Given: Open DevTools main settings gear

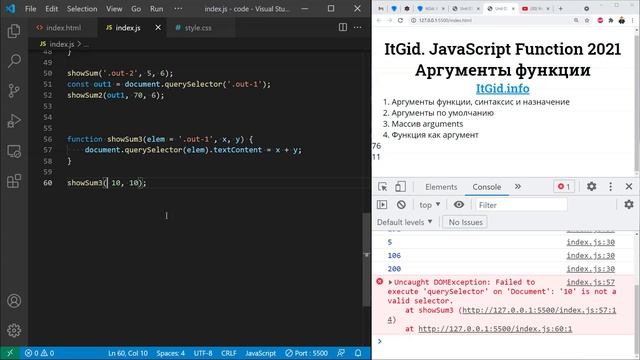Looking at the screenshot, I should (591, 187).
